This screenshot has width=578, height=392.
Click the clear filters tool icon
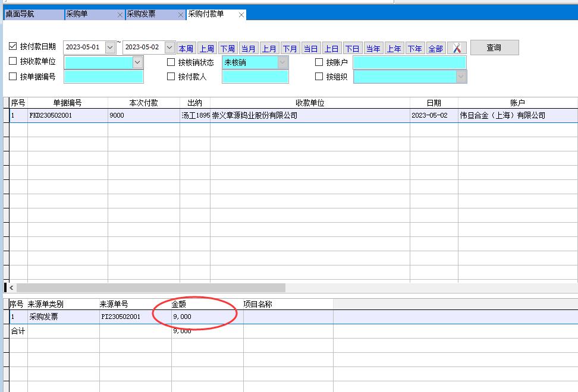pyautogui.click(x=457, y=48)
